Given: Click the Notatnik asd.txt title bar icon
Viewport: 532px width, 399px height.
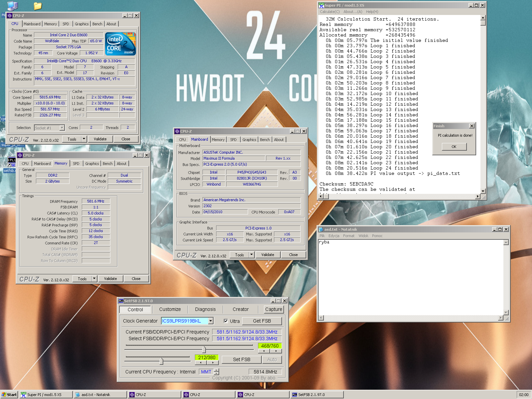Looking at the screenshot, I should tap(321, 229).
